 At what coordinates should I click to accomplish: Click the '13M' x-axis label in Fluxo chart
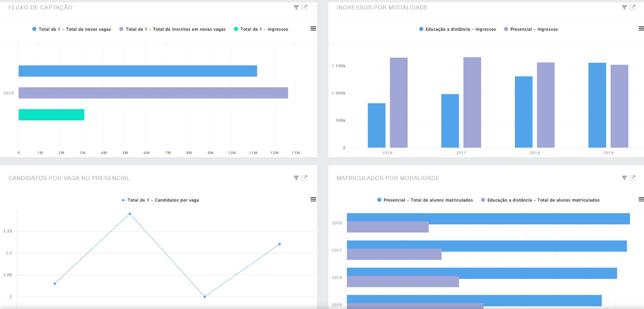tap(296, 153)
